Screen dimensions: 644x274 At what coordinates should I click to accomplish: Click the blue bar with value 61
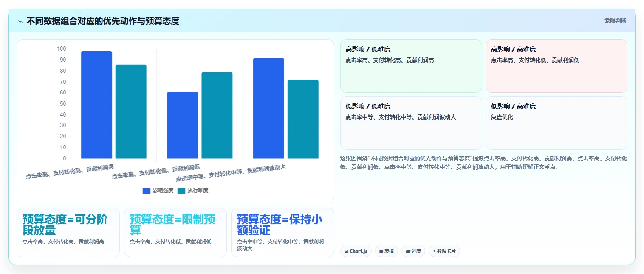coord(183,126)
